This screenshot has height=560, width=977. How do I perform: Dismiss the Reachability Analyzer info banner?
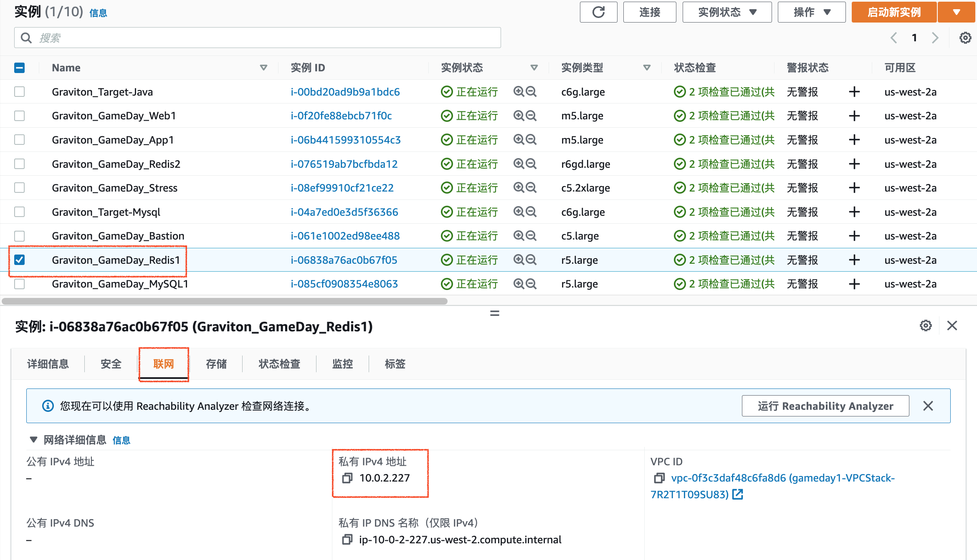928,406
